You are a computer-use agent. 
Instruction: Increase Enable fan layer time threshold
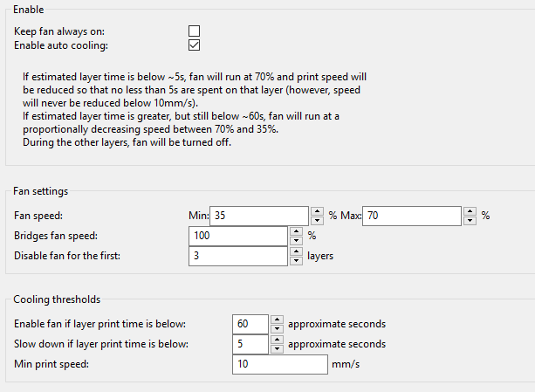pos(277,320)
